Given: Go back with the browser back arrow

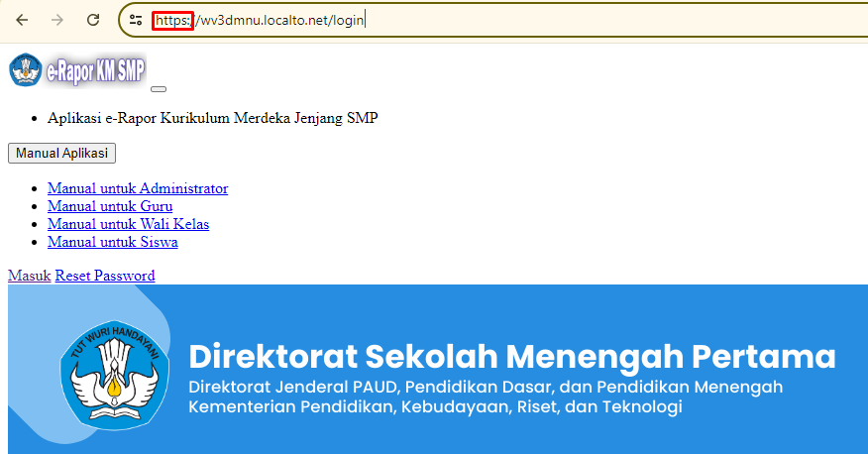Looking at the screenshot, I should click(x=22, y=21).
